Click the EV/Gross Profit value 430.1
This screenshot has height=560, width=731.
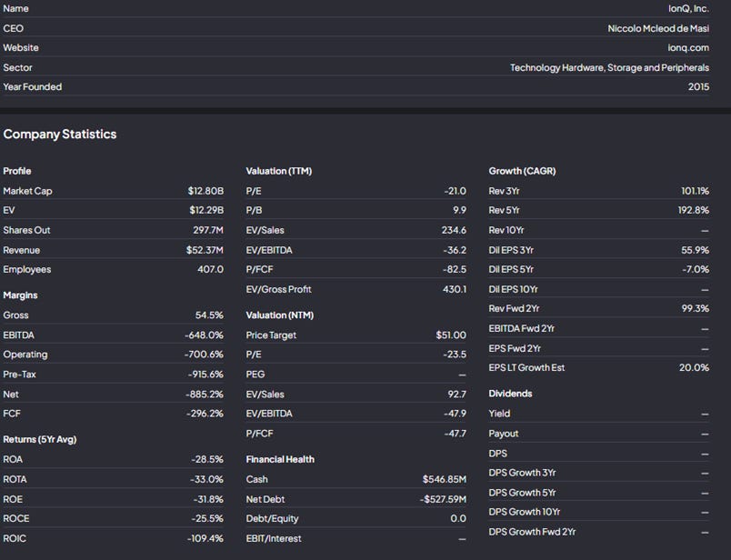[455, 289]
